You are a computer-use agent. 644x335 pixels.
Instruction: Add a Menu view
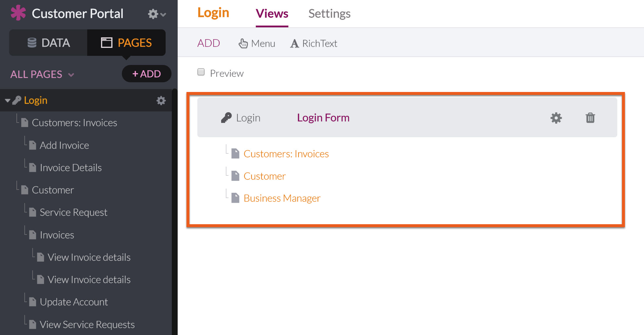point(257,43)
